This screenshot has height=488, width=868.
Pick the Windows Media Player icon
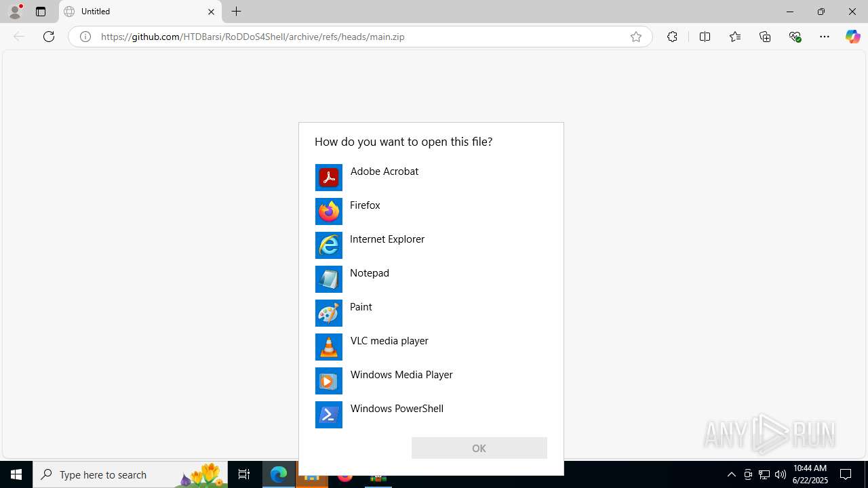(329, 381)
